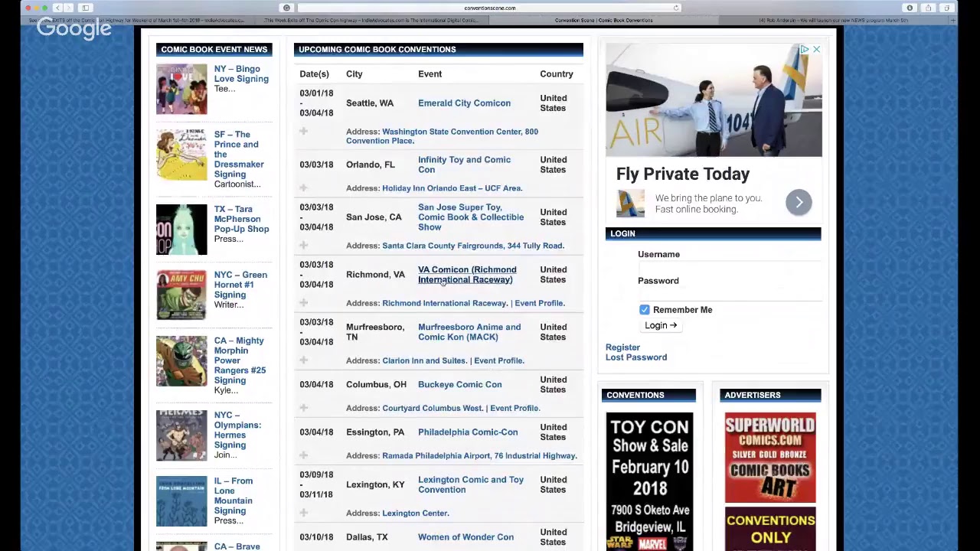Open Event Profile link for Buckeye Comic Con
Image resolution: width=980 pixels, height=551 pixels.
pyautogui.click(x=515, y=408)
